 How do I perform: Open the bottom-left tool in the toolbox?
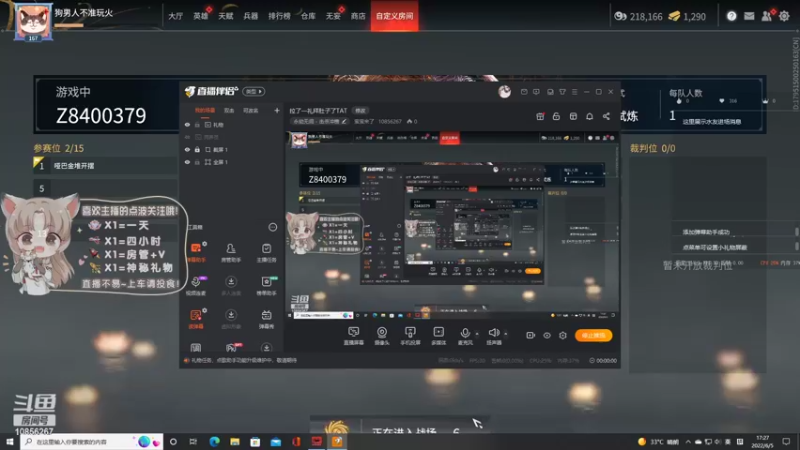point(196,348)
